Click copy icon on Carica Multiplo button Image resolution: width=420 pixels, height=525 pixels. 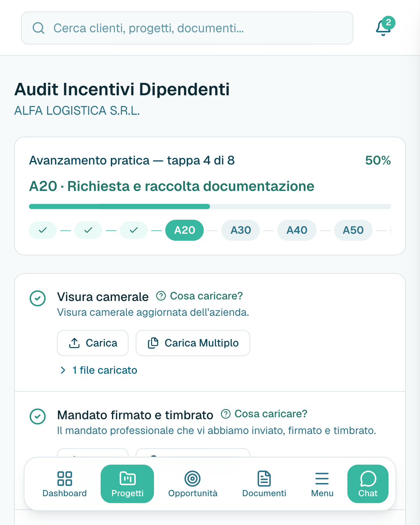153,343
